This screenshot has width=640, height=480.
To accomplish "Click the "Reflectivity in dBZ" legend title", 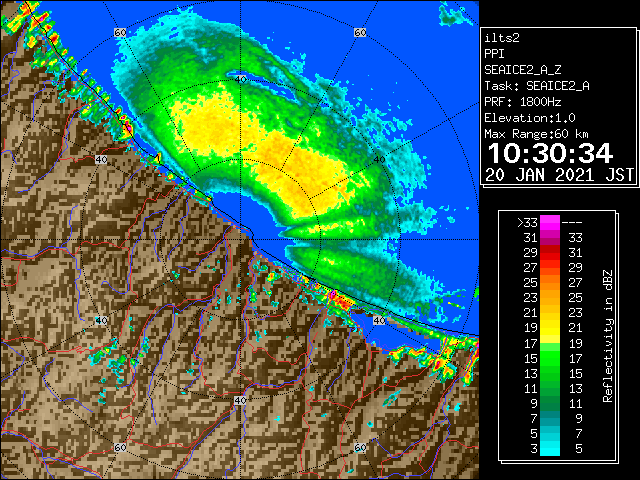I will pyautogui.click(x=608, y=336).
